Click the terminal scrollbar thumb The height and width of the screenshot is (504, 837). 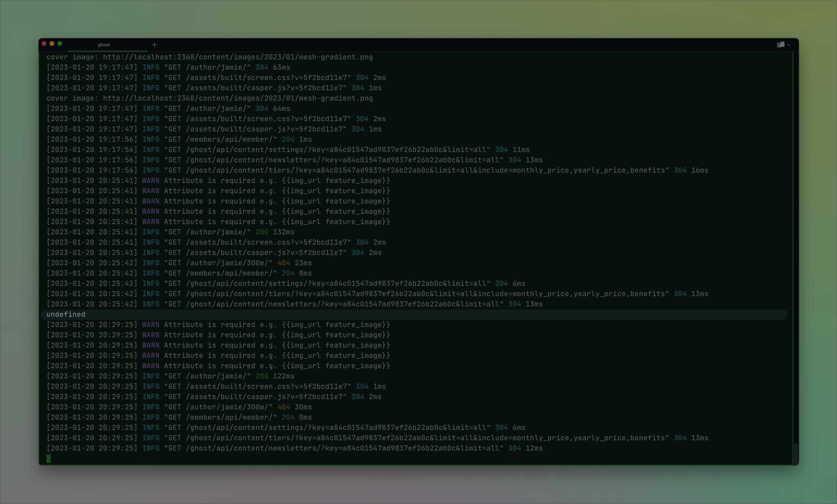pyautogui.click(x=795, y=454)
